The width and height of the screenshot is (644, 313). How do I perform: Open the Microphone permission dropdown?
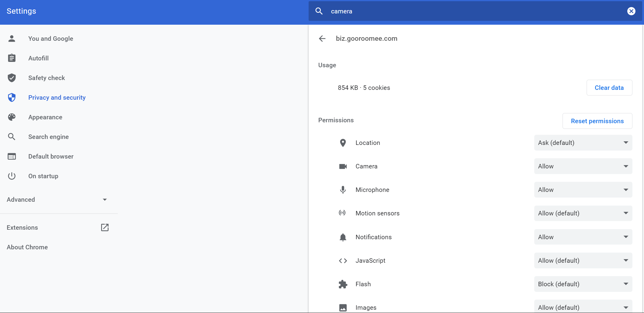click(583, 190)
